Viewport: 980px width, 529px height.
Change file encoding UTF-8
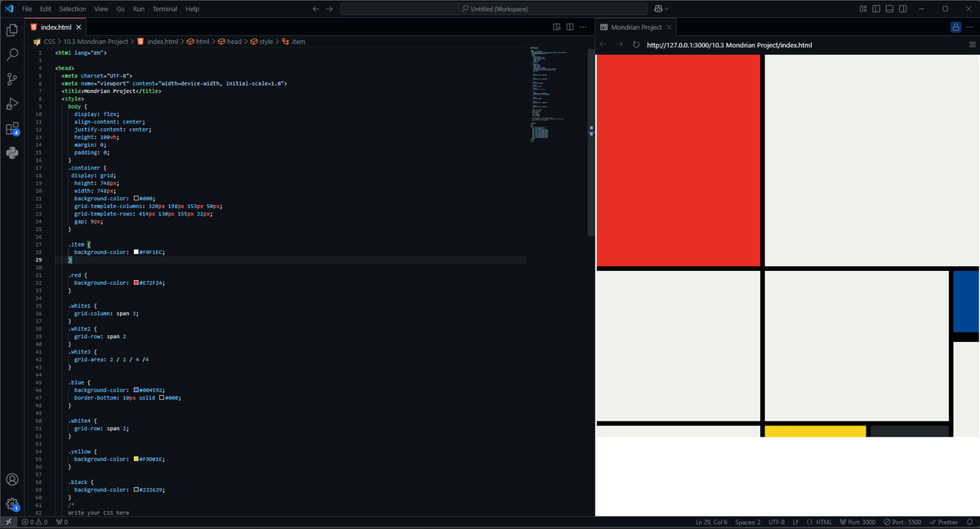[777, 522]
